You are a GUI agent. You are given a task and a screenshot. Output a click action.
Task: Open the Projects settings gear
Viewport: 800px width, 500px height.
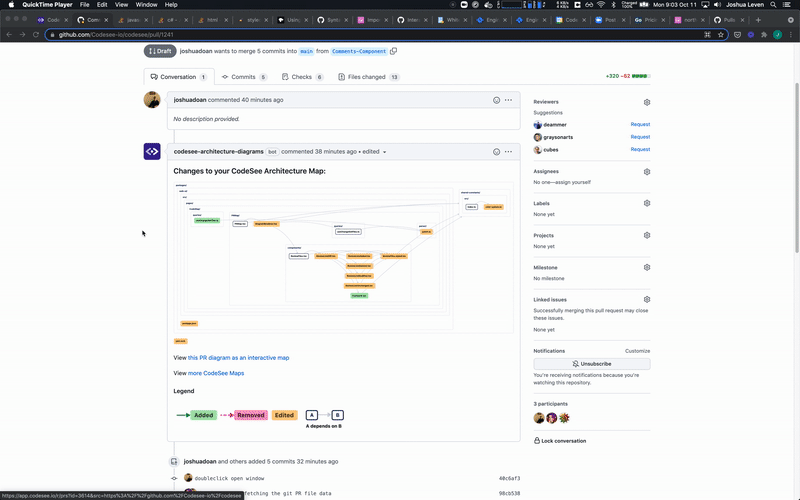tap(647, 235)
